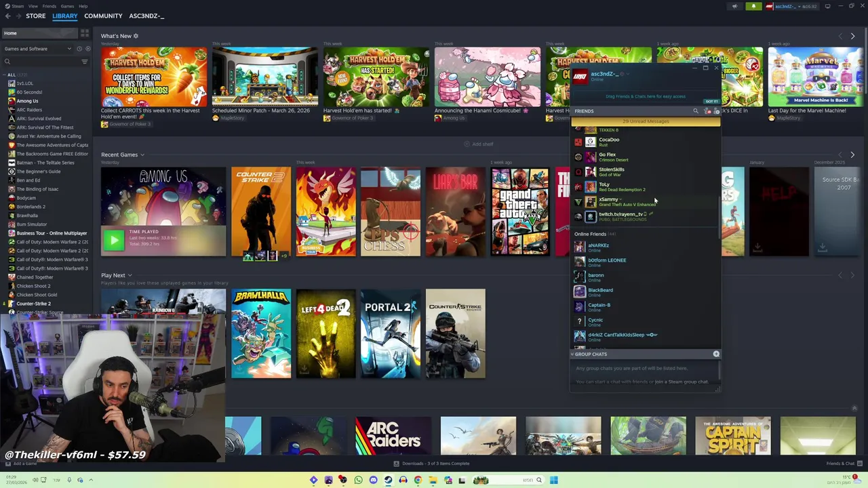Open FPS Chess game cover
This screenshot has height=488, width=868.
pyautogui.click(x=391, y=212)
